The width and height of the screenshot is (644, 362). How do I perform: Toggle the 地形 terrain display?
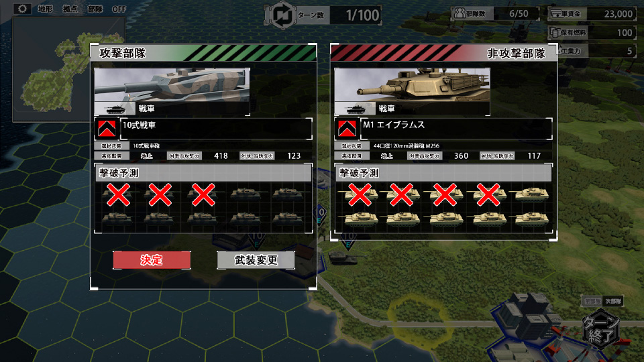click(x=45, y=9)
